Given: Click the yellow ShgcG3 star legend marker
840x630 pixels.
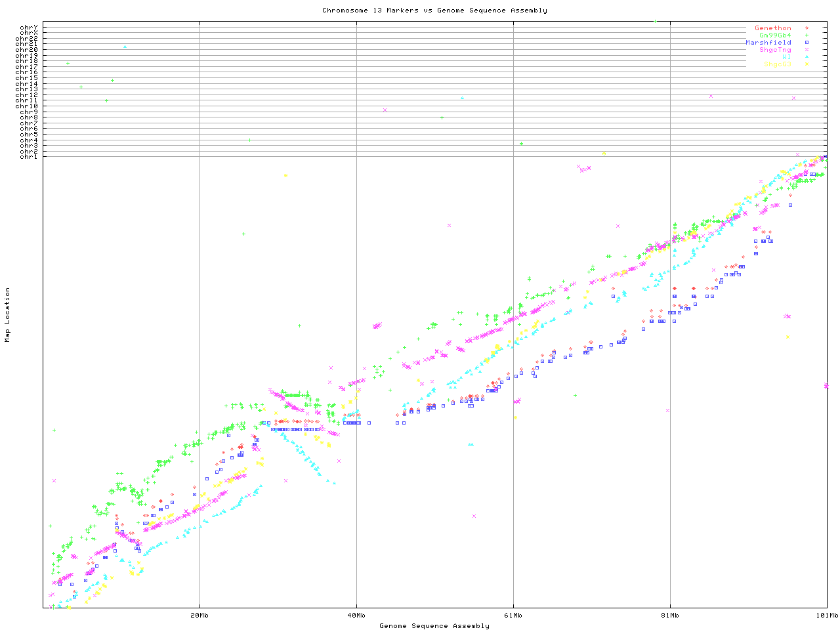Looking at the screenshot, I should point(807,64).
